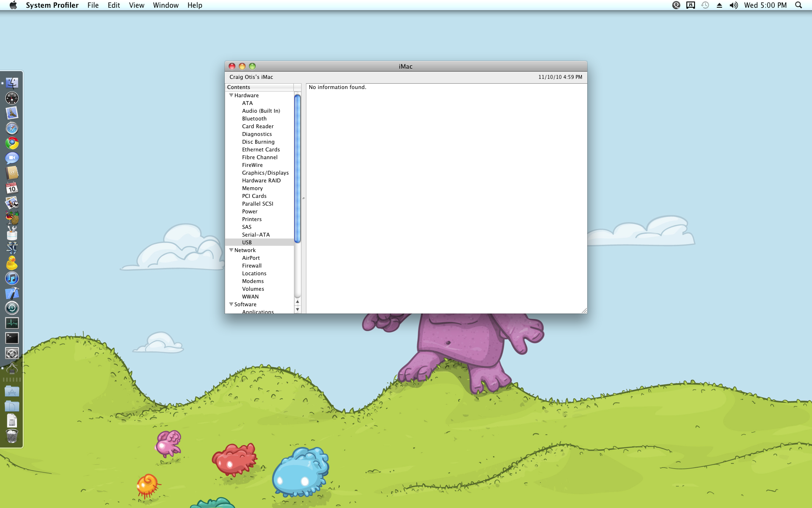812x508 pixels.
Task: Click the sidebar vertical scrollbar thumb
Action: (x=297, y=168)
